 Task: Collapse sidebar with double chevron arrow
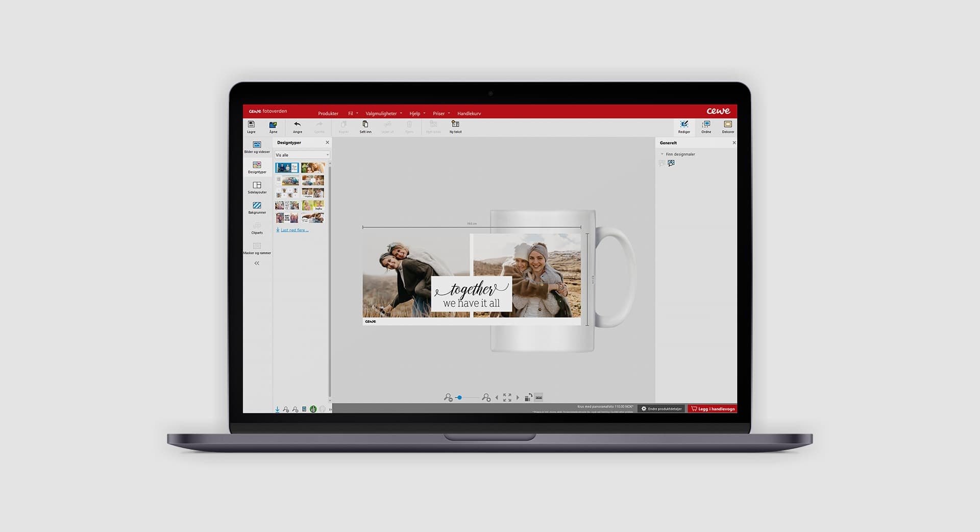[257, 263]
